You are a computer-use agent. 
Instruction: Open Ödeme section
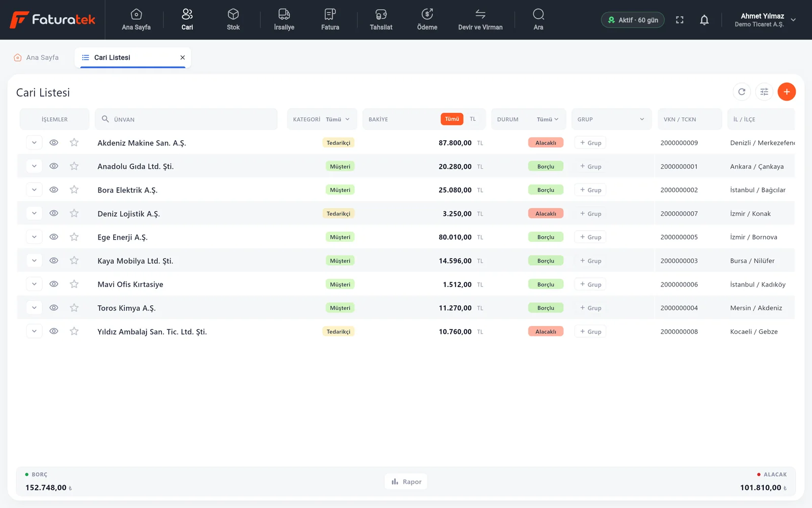click(427, 20)
